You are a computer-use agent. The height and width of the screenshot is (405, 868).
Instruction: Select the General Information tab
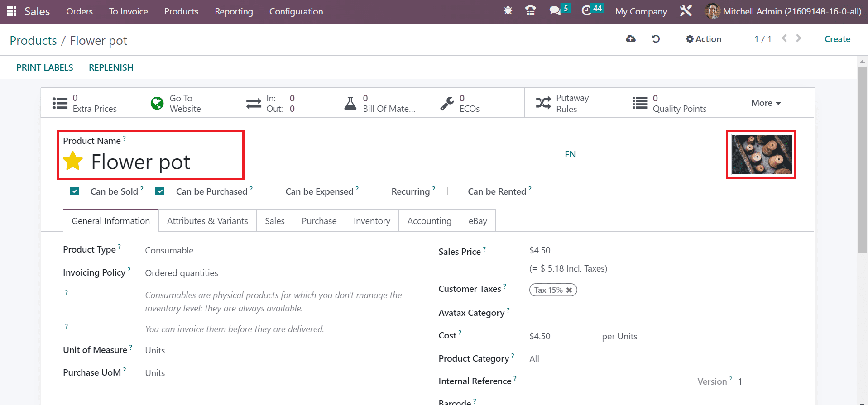[x=111, y=221]
